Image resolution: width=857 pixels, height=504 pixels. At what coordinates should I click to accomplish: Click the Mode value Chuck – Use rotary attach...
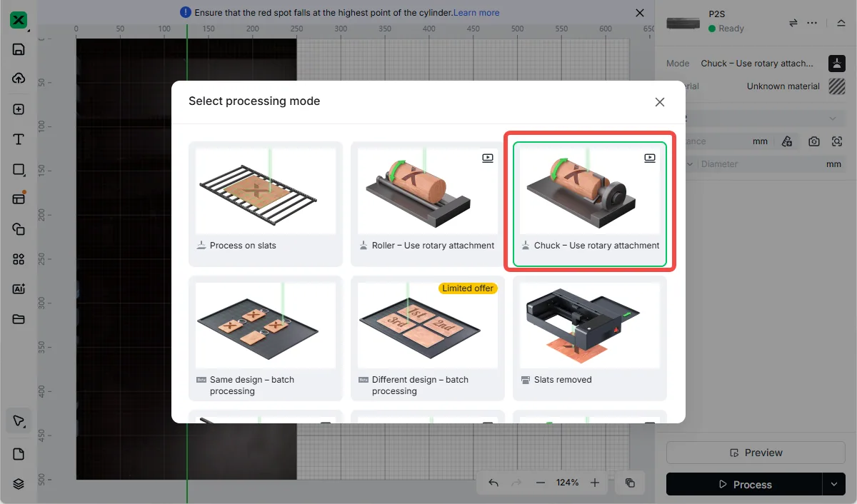click(757, 64)
